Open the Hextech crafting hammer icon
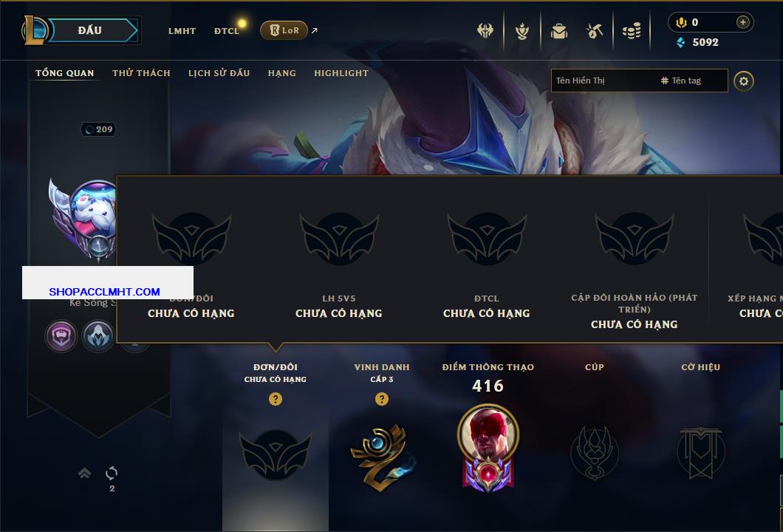Viewport: 783px width, 532px height. coord(594,32)
